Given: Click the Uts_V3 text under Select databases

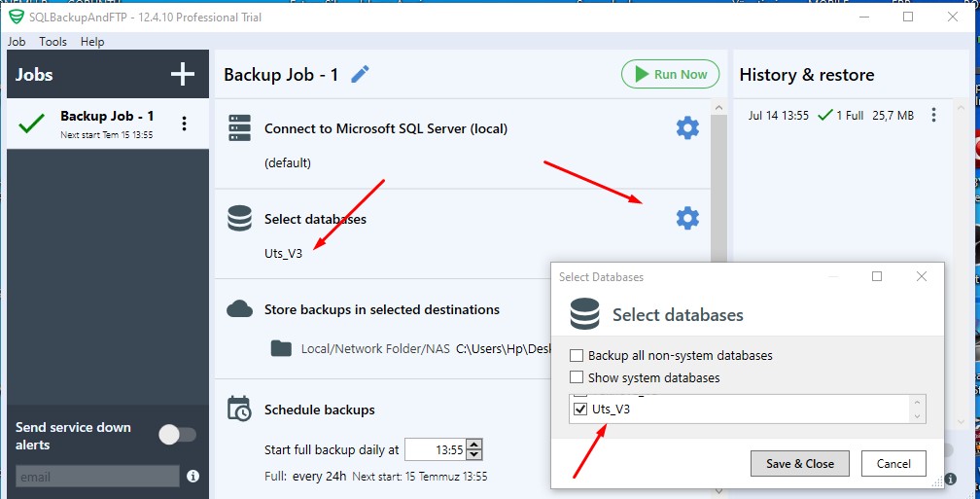Looking at the screenshot, I should tap(283, 255).
